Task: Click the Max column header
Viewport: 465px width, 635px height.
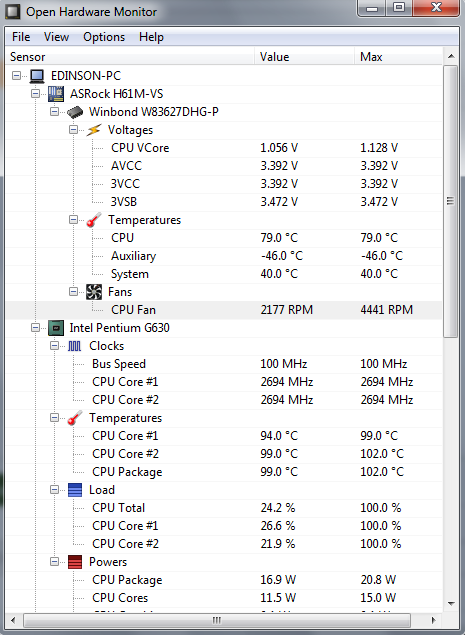Action: (x=399, y=57)
